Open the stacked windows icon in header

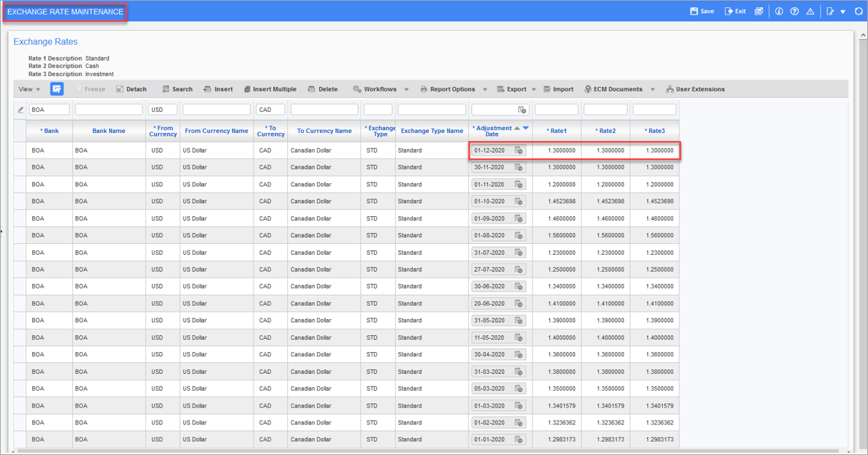tap(759, 11)
